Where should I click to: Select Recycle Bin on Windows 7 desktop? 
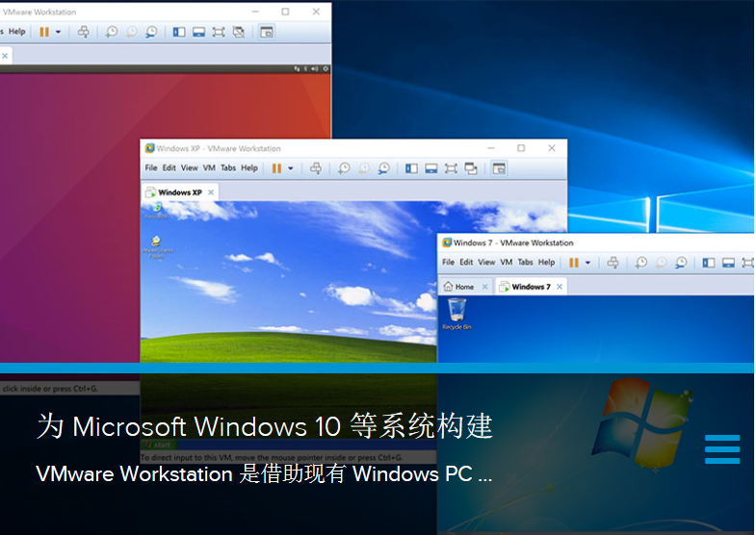point(456,314)
